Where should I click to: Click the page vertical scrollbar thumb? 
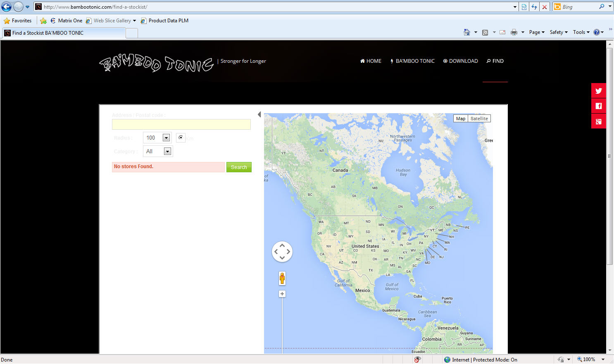click(610, 156)
